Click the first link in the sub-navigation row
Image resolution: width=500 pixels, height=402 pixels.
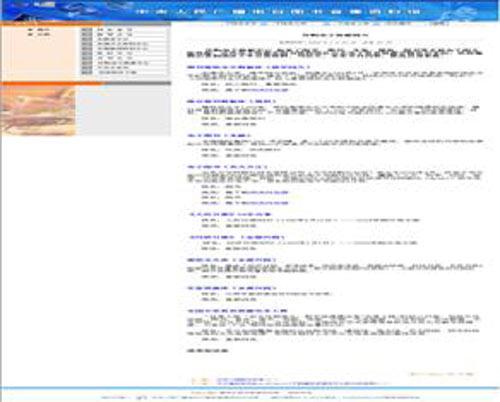coord(241,24)
